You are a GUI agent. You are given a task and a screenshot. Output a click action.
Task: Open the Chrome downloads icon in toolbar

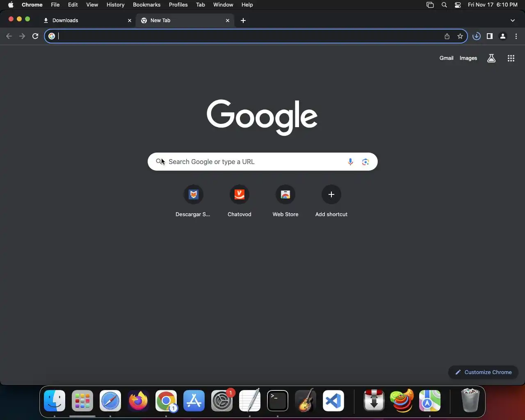click(476, 36)
